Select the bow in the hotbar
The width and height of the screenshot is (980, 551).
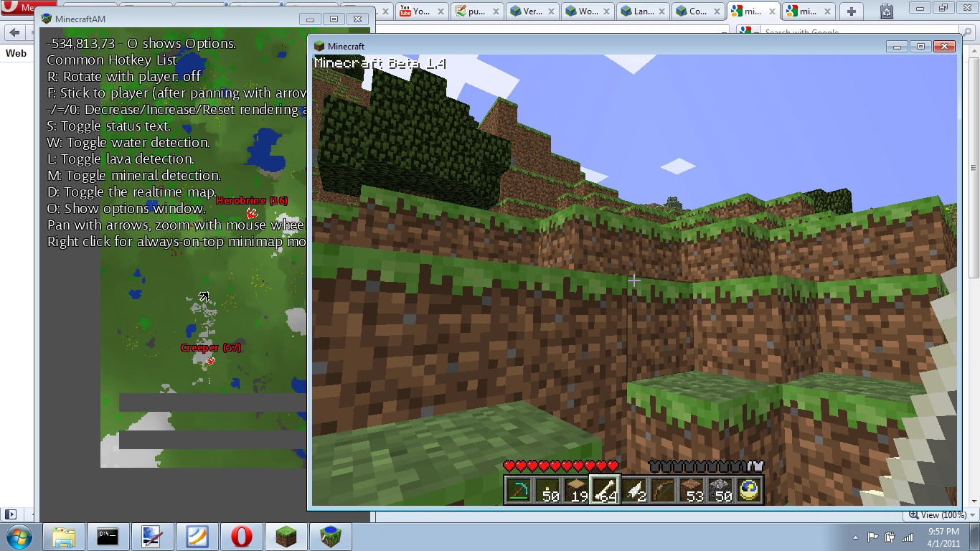(x=662, y=490)
